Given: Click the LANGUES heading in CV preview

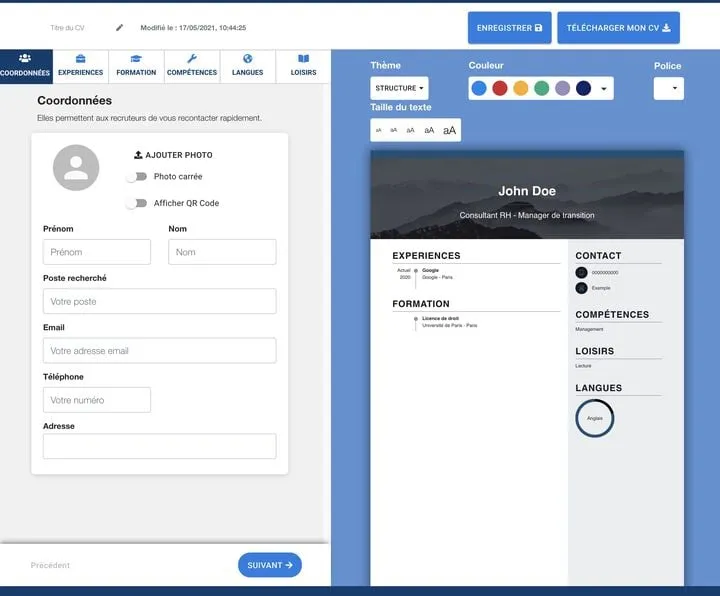Looking at the screenshot, I should (x=599, y=388).
